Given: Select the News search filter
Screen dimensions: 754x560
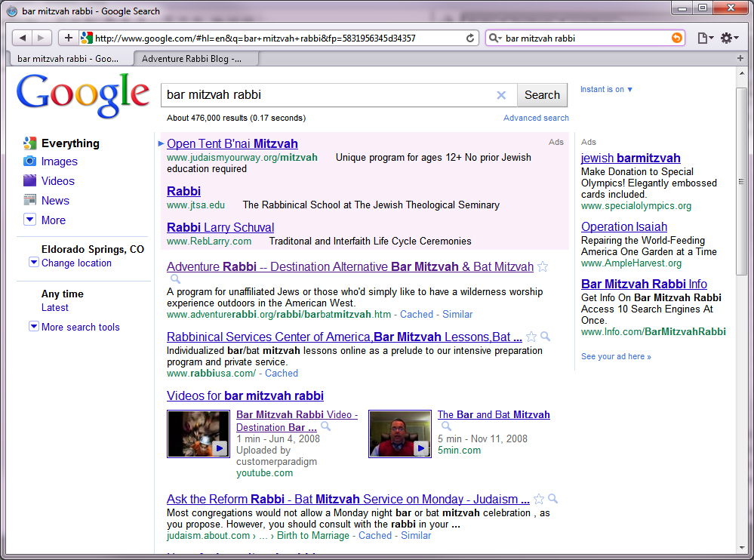Looking at the screenshot, I should 55,201.
